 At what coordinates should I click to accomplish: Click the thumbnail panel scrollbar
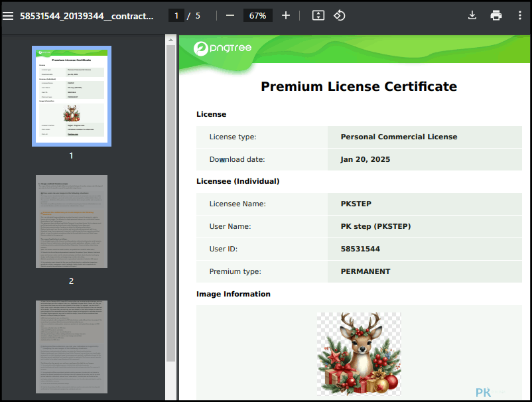pos(170,204)
